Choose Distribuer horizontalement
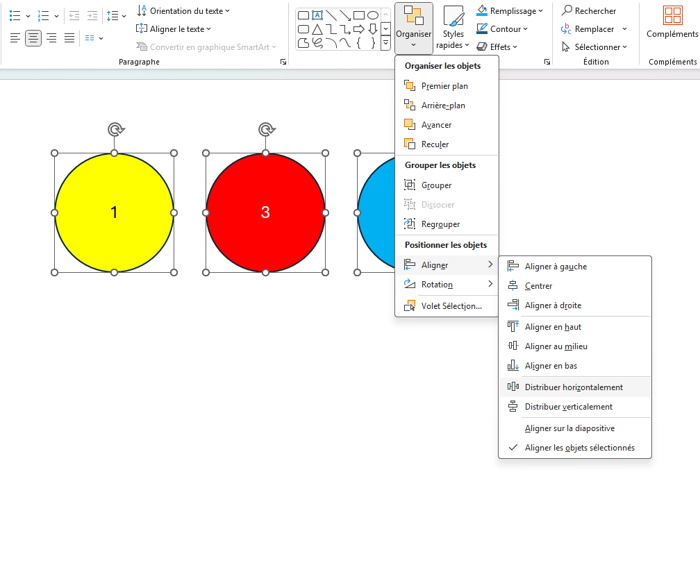Screen dimensions: 700x588 (575, 387)
